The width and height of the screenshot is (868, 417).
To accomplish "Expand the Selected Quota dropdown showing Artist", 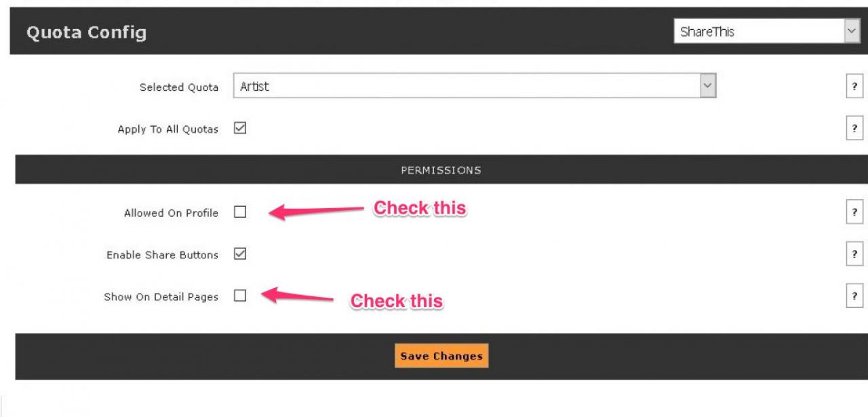I will (x=475, y=86).
